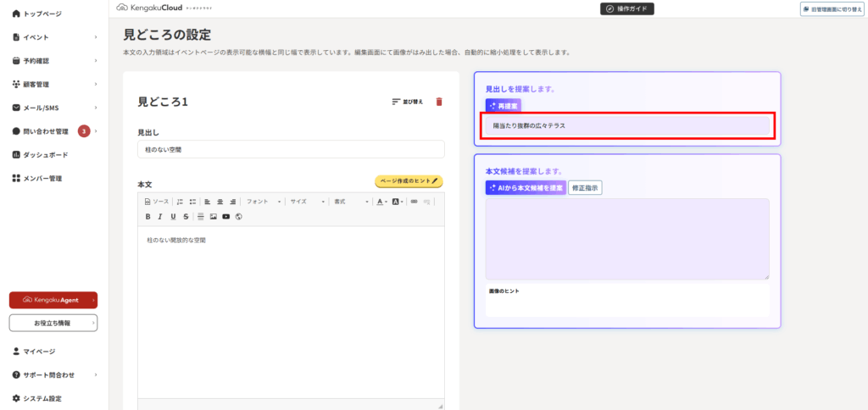Viewport: 868px width, 410px height.
Task: Click into the 本文 editor text area
Action: click(x=291, y=312)
